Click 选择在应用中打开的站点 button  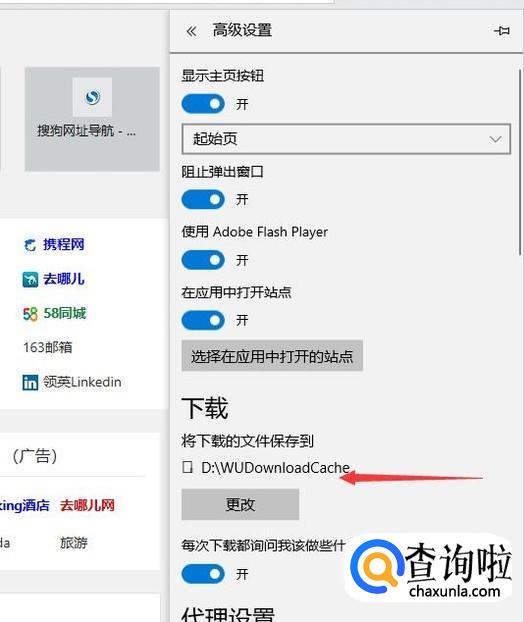pyautogui.click(x=272, y=356)
